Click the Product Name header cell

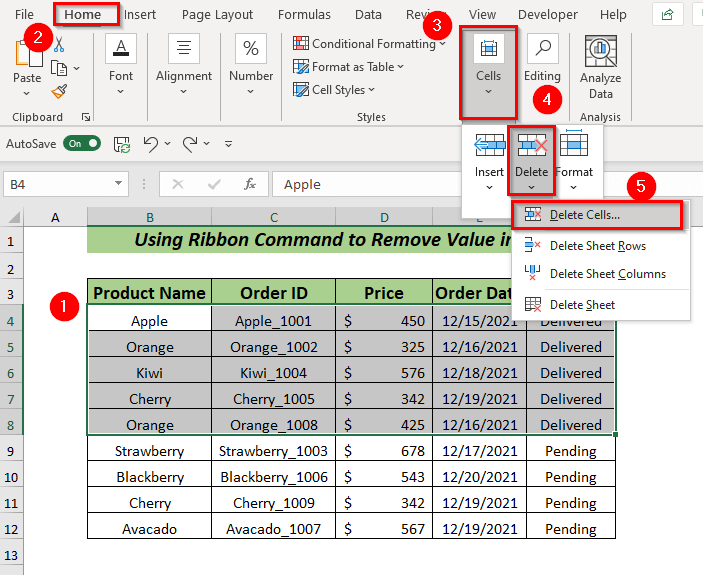click(x=149, y=293)
